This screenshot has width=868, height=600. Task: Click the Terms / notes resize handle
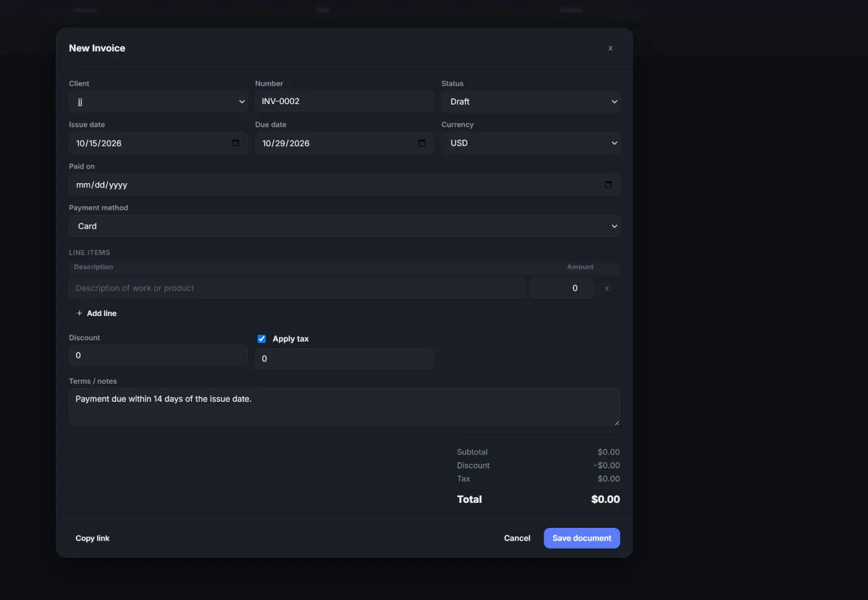(617, 423)
